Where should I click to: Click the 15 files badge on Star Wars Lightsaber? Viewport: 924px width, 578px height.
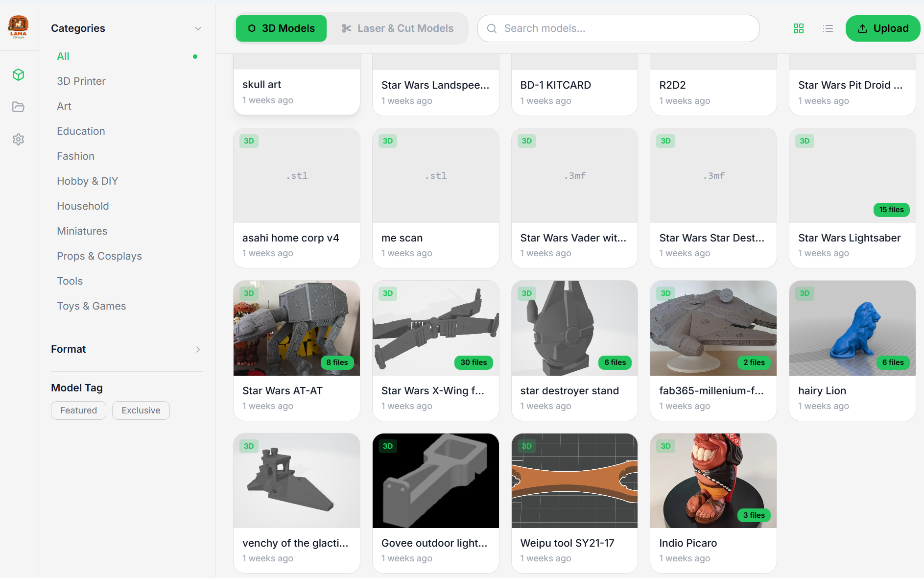click(x=891, y=210)
